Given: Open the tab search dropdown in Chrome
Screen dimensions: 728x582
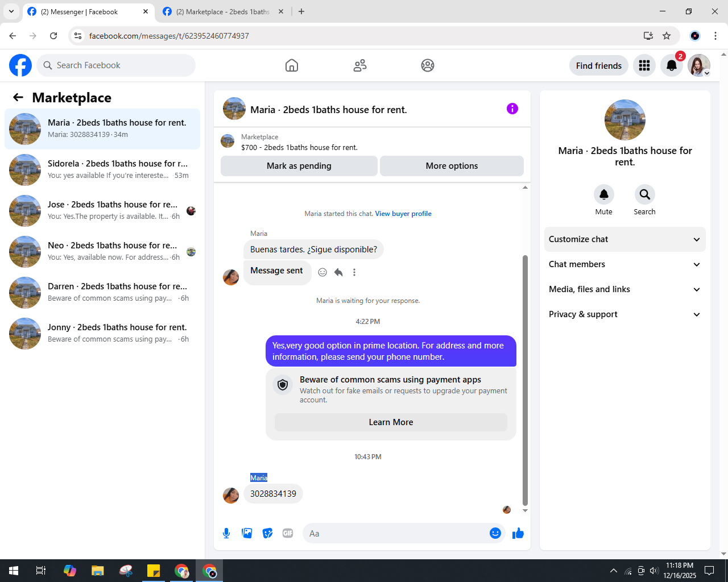Looking at the screenshot, I should coord(11,11).
